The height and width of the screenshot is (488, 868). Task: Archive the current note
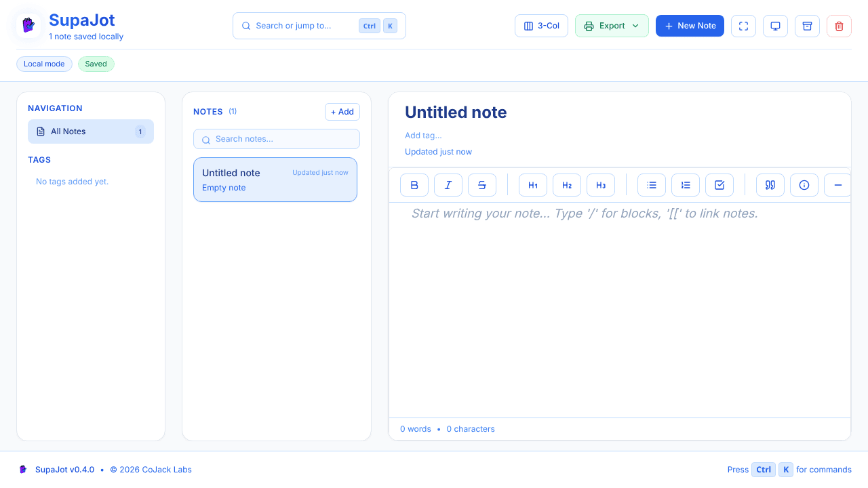(807, 26)
